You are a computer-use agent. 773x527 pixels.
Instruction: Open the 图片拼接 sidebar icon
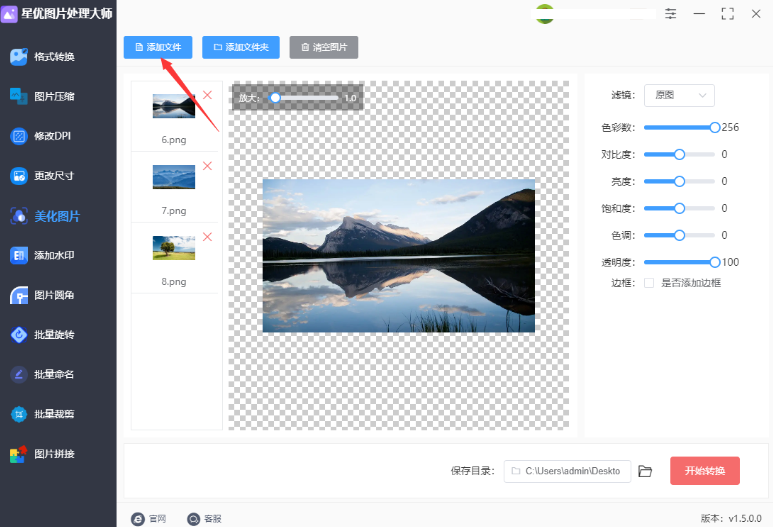19,454
